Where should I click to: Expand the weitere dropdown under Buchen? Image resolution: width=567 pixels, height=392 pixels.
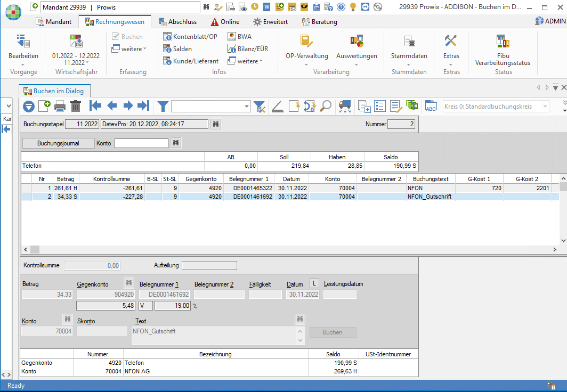(131, 48)
